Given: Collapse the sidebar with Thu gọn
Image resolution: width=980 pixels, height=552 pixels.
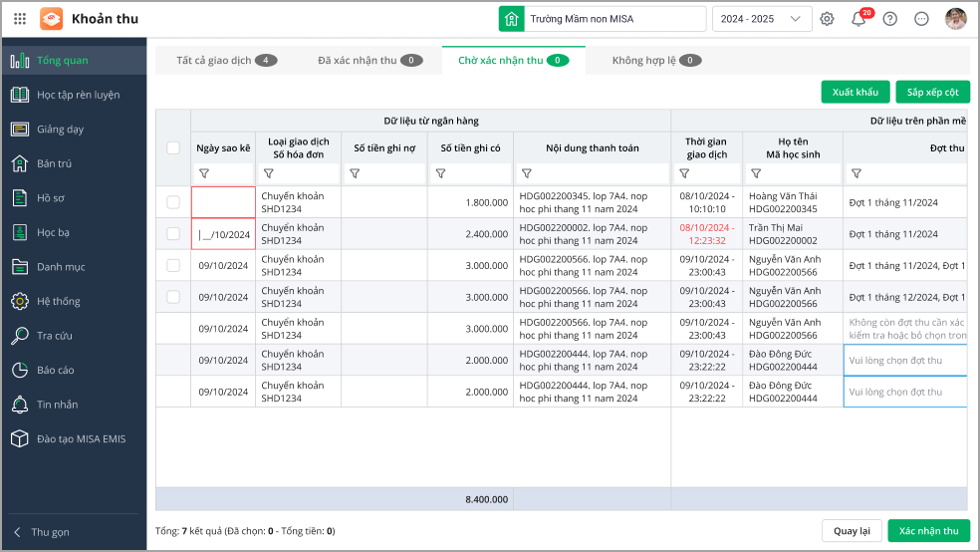Looking at the screenshot, I should [50, 532].
